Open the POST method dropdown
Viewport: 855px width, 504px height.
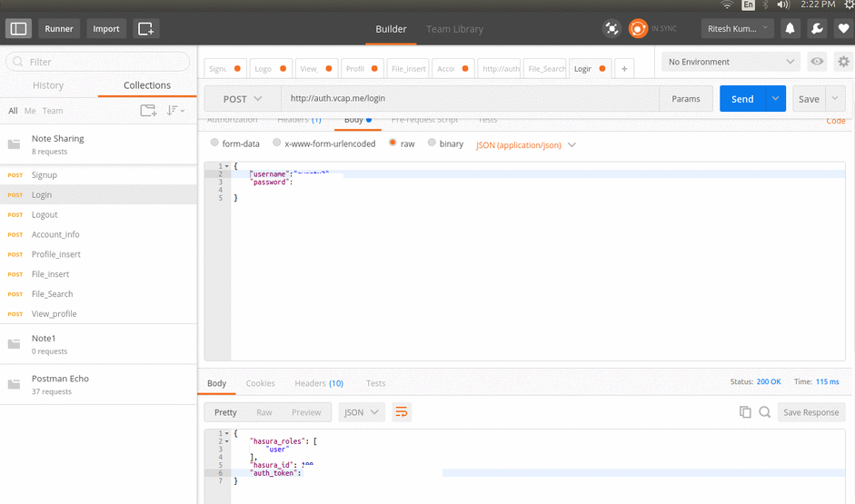tap(243, 99)
